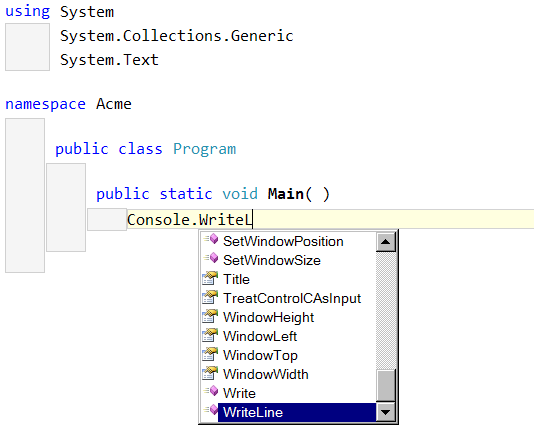Click the 'void' return type keyword
The image size is (534, 434).
pos(240,194)
